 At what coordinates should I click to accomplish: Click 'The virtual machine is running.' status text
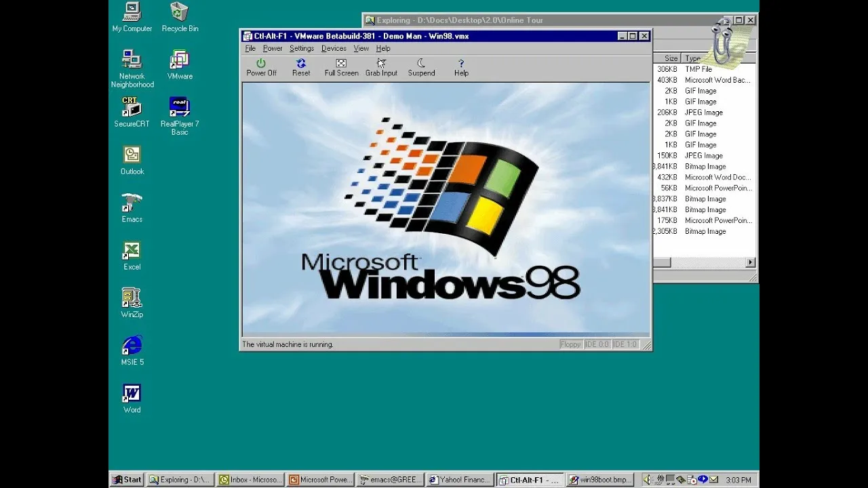click(288, 344)
